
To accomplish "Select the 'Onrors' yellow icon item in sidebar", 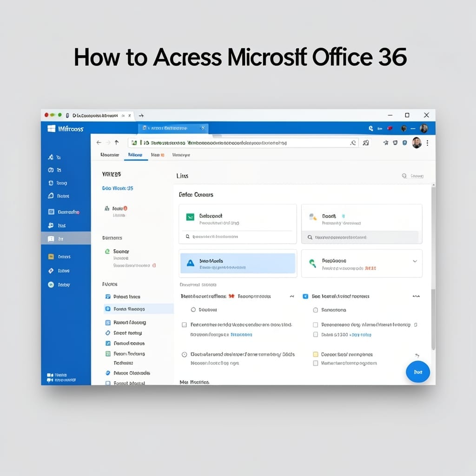I will [59, 257].
